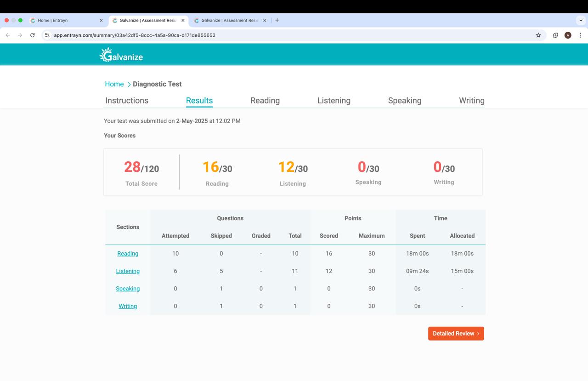The image size is (588, 381).
Task: Expand the tab search dropdown arrow
Action: click(x=581, y=20)
